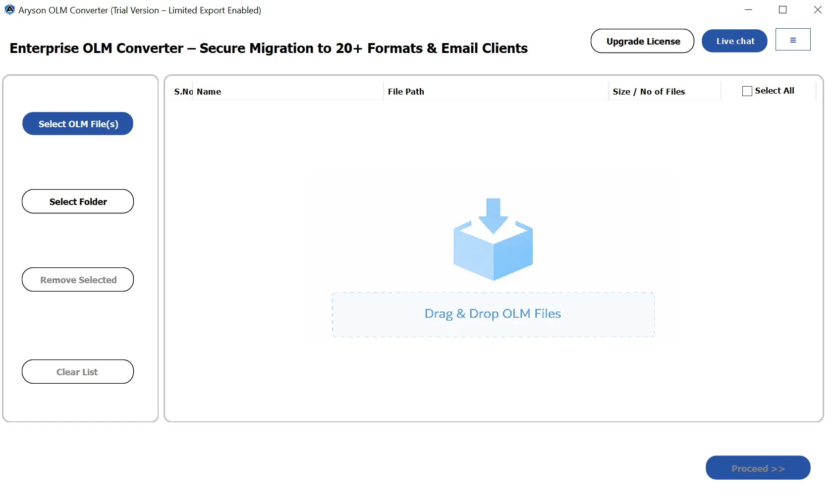Click the Select OLM File(s) button

(77, 124)
